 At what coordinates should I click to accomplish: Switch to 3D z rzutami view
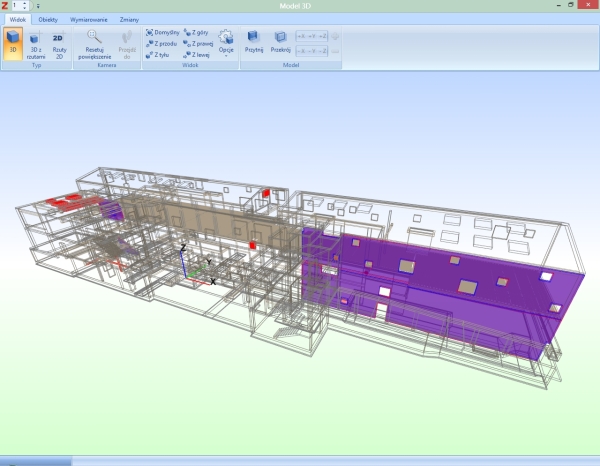(x=36, y=44)
